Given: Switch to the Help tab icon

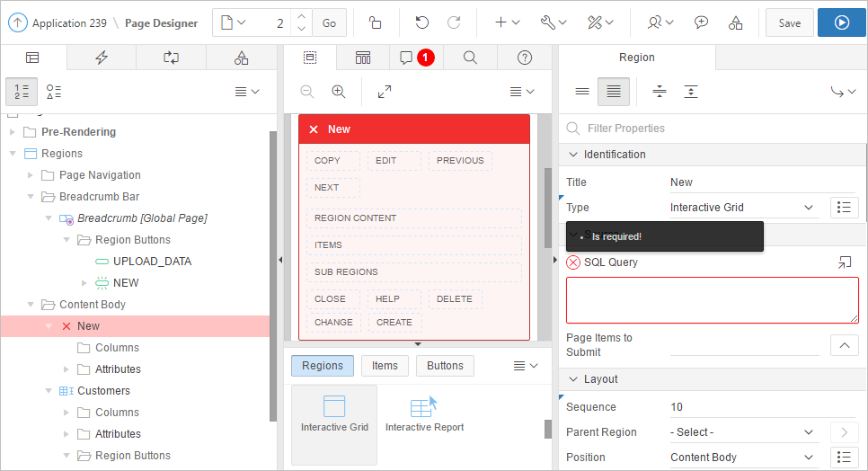Looking at the screenshot, I should tap(526, 58).
